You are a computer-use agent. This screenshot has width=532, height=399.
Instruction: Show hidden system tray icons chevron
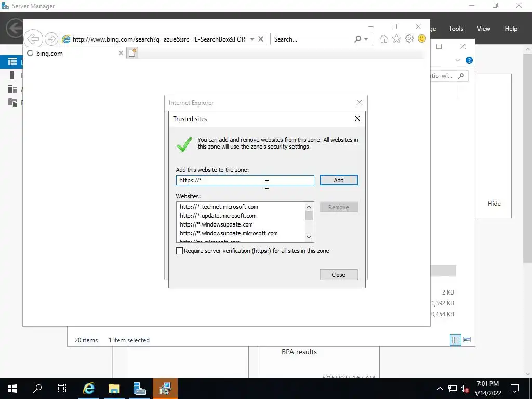(x=440, y=389)
